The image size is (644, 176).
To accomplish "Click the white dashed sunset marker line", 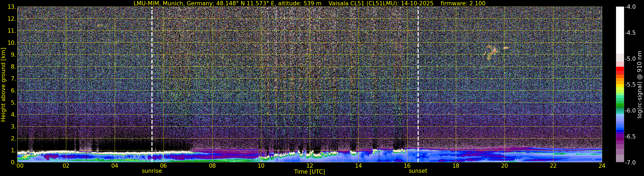I will [418, 84].
